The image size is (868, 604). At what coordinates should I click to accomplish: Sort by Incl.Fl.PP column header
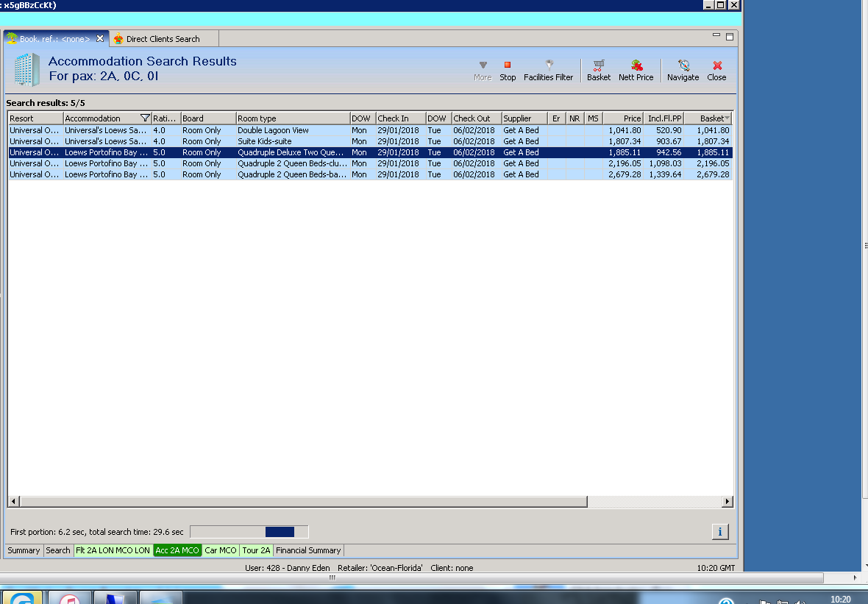[x=664, y=118]
